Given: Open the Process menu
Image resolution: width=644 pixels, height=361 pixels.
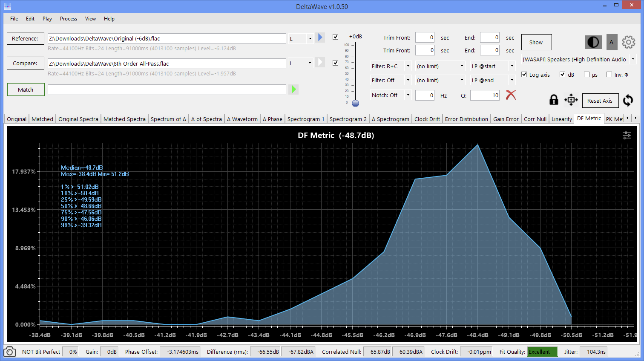Looking at the screenshot, I should 69,19.
